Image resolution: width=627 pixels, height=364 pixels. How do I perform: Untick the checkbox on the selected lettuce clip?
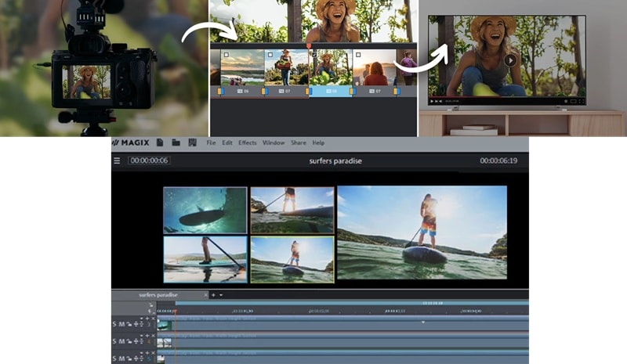coord(314,55)
